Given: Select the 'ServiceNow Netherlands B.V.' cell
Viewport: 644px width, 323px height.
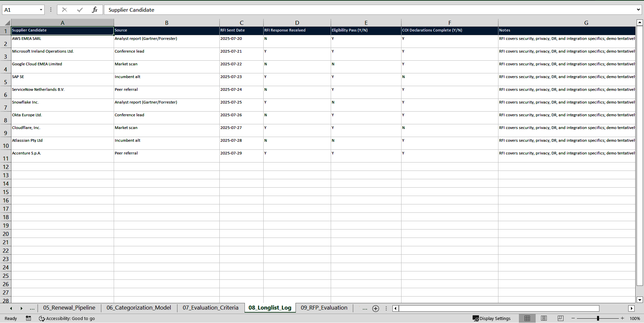Looking at the screenshot, I should (62, 92).
